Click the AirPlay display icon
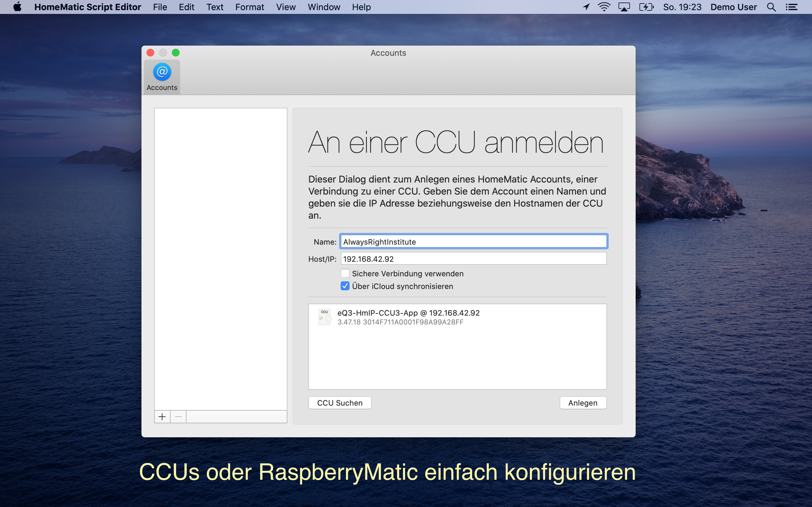 click(624, 7)
